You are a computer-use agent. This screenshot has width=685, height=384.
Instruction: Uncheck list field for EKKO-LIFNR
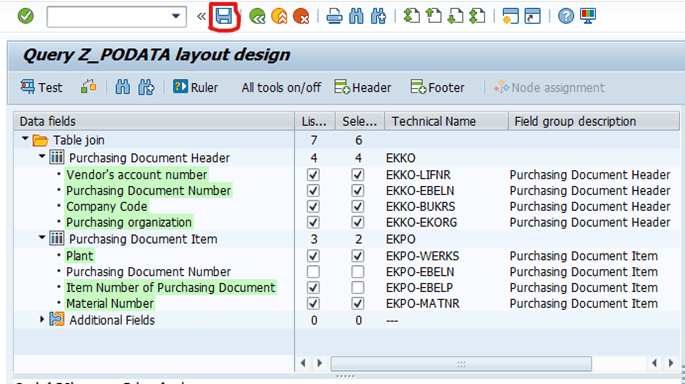(313, 175)
